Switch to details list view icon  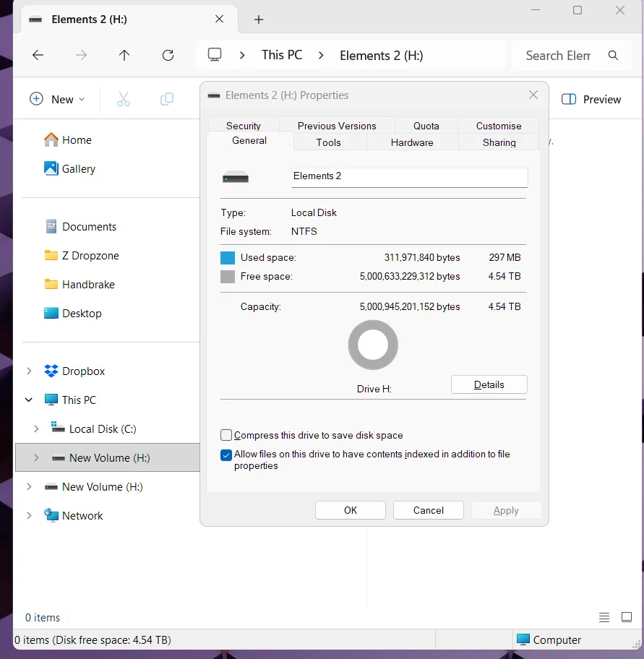604,617
